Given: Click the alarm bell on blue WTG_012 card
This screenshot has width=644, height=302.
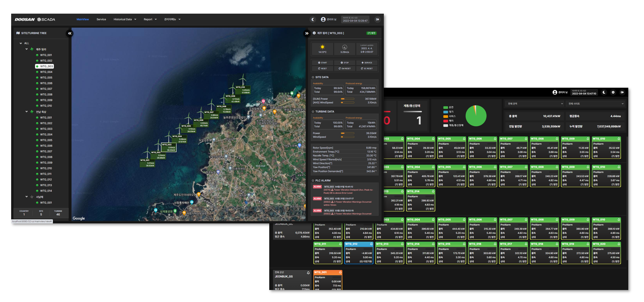Looking at the screenshot, I should tap(371, 244).
